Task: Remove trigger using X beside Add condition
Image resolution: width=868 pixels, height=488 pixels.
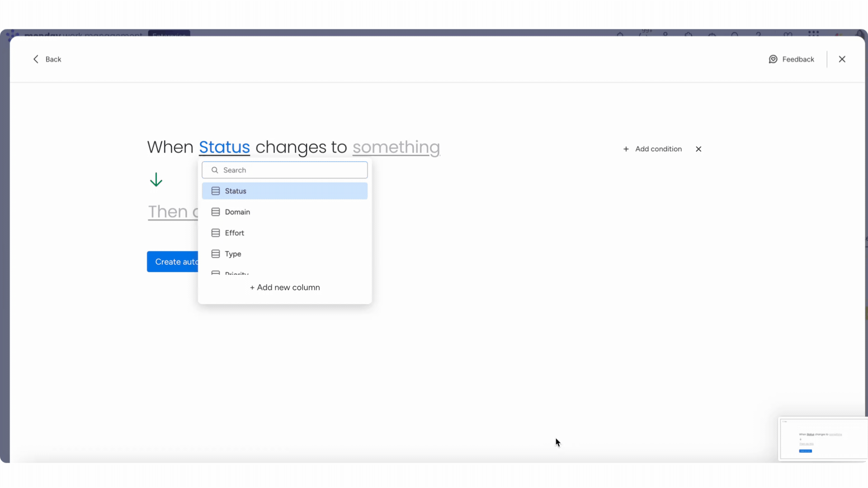Action: click(698, 149)
